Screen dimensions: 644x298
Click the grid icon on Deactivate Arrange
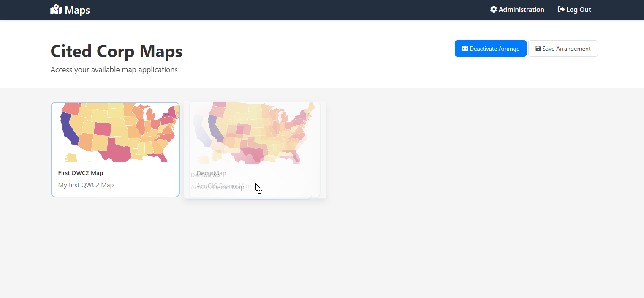pyautogui.click(x=465, y=49)
